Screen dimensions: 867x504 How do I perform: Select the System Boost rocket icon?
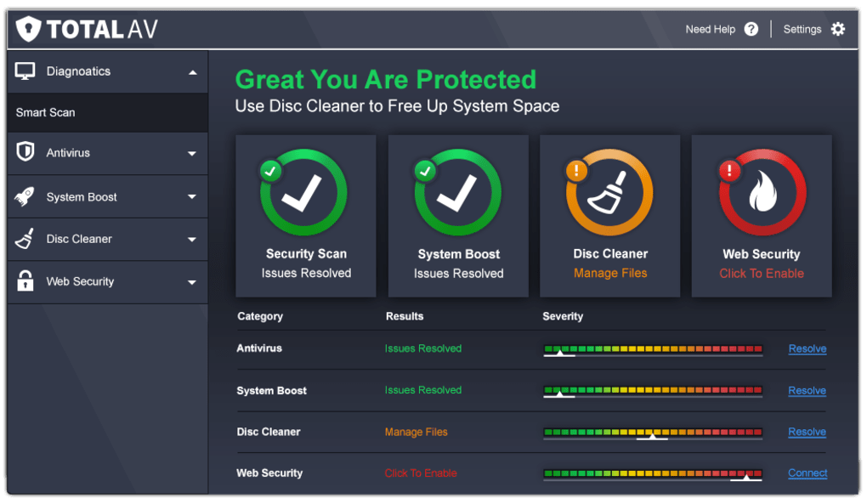[x=25, y=196]
